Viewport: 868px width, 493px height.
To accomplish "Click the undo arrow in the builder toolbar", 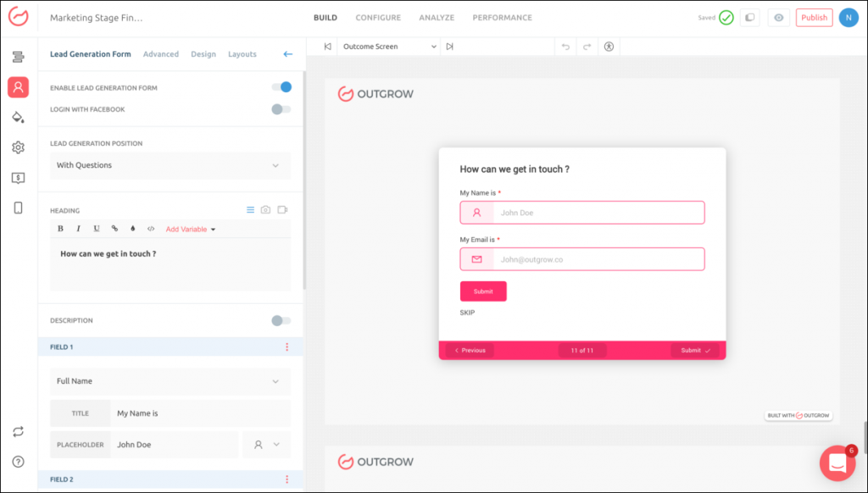I will pyautogui.click(x=566, y=47).
